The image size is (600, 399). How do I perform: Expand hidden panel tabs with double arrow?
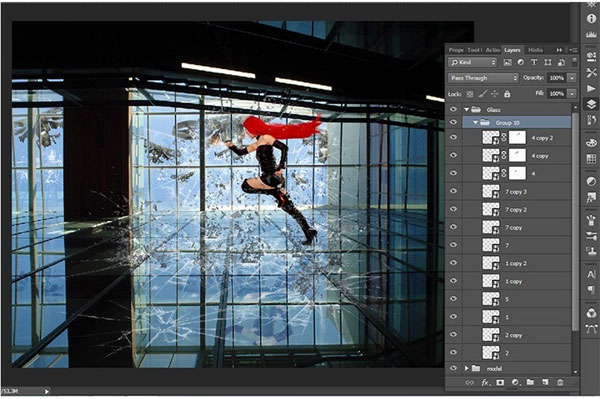pos(559,50)
